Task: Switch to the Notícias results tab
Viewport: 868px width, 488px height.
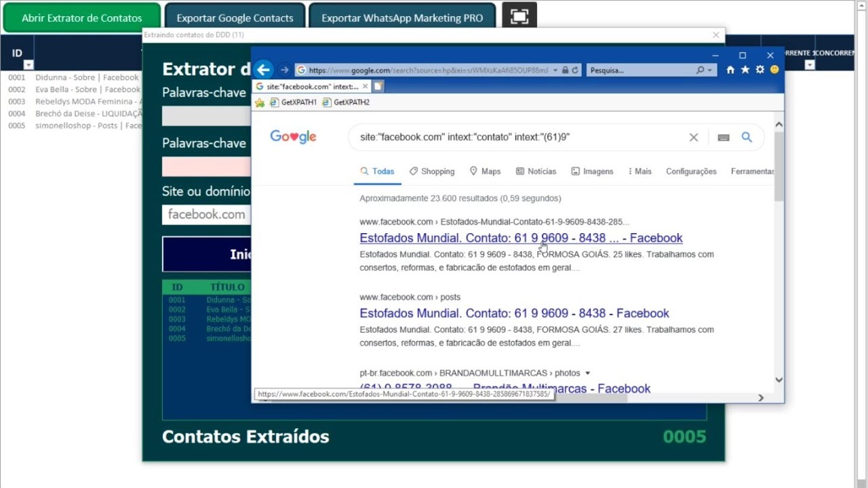Action: coord(536,171)
